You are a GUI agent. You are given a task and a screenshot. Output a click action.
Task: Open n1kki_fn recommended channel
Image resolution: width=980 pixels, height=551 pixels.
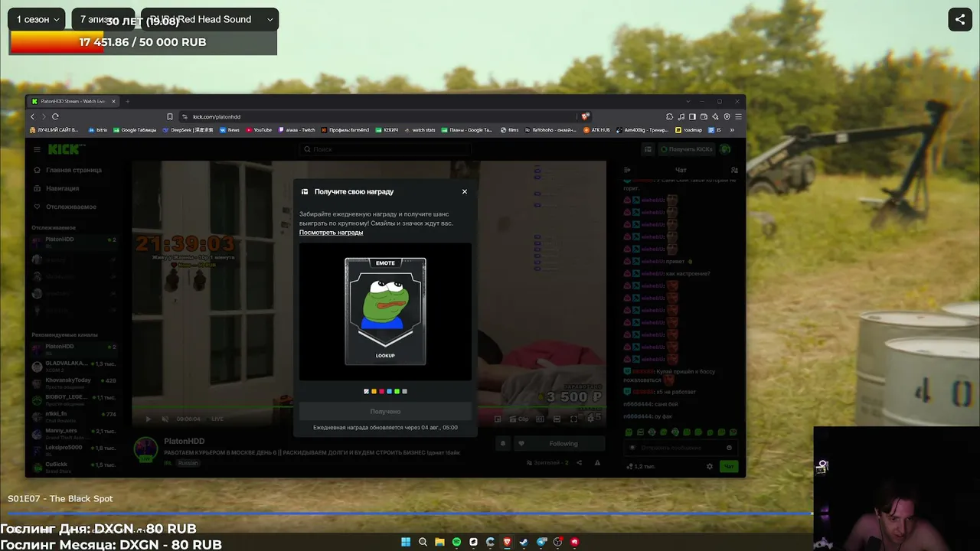pos(73,416)
